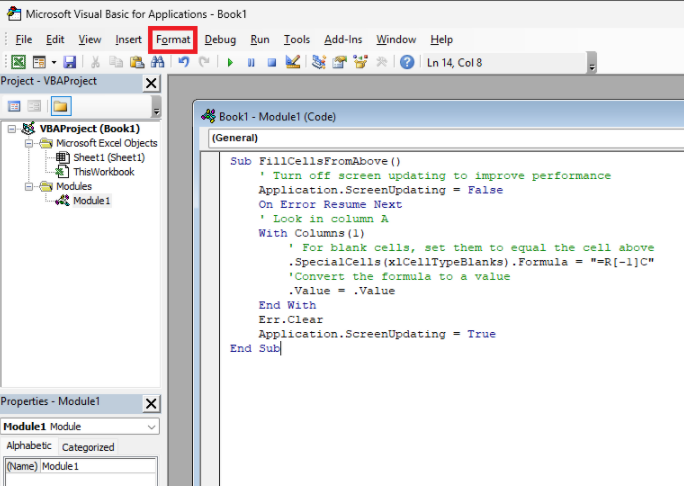Image resolution: width=684 pixels, height=486 pixels.
Task: Click the Err.Clear code line
Action: [x=291, y=320]
